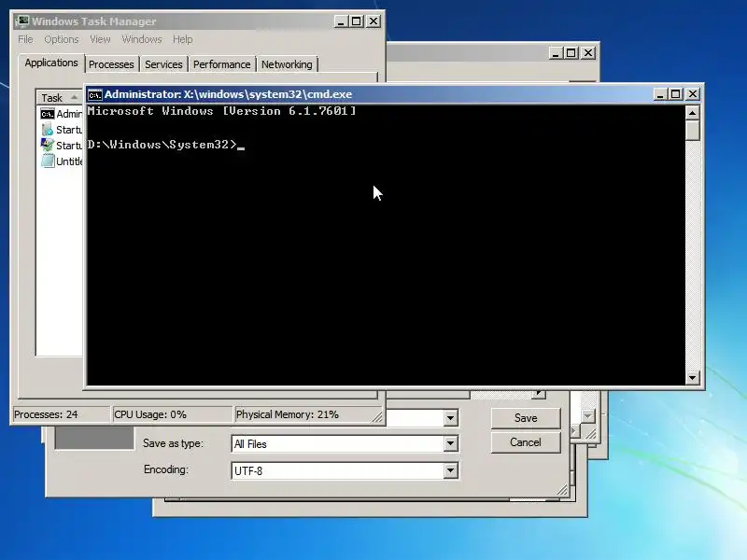Click inside the command prompt console area
This screenshot has width=747, height=560.
click(x=386, y=245)
